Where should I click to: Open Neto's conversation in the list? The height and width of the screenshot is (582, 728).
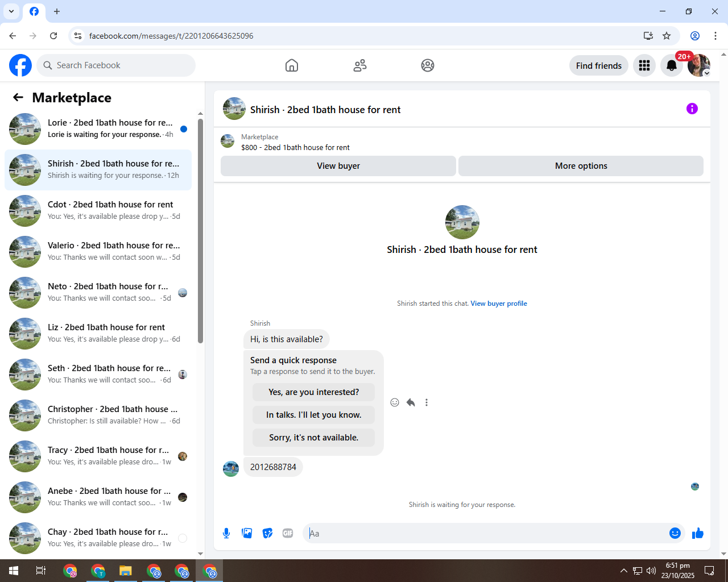[x=98, y=293]
